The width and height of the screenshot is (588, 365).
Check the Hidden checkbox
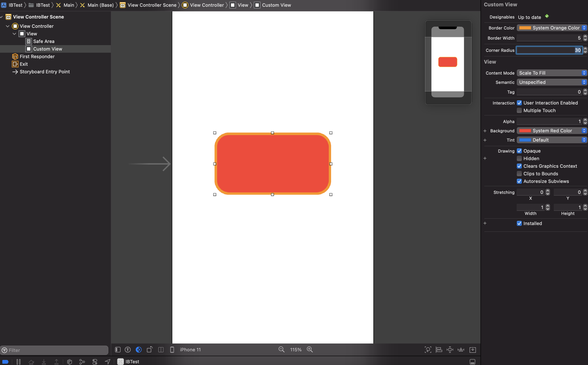(519, 158)
